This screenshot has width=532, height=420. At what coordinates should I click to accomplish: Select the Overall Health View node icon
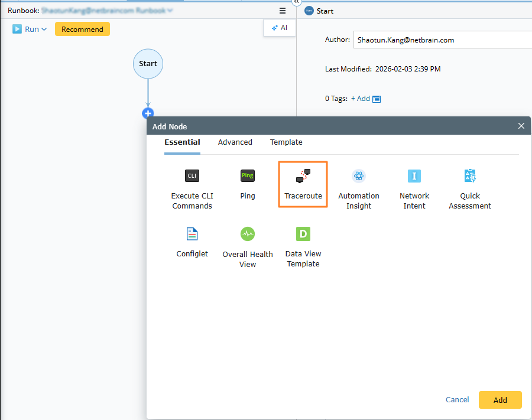[x=247, y=234]
